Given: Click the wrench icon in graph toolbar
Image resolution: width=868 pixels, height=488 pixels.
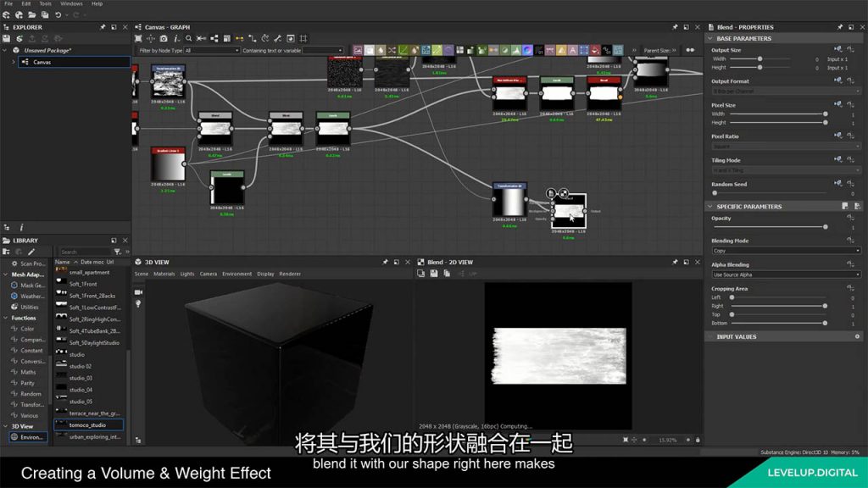Looking at the screenshot, I should pyautogui.click(x=277, y=39).
